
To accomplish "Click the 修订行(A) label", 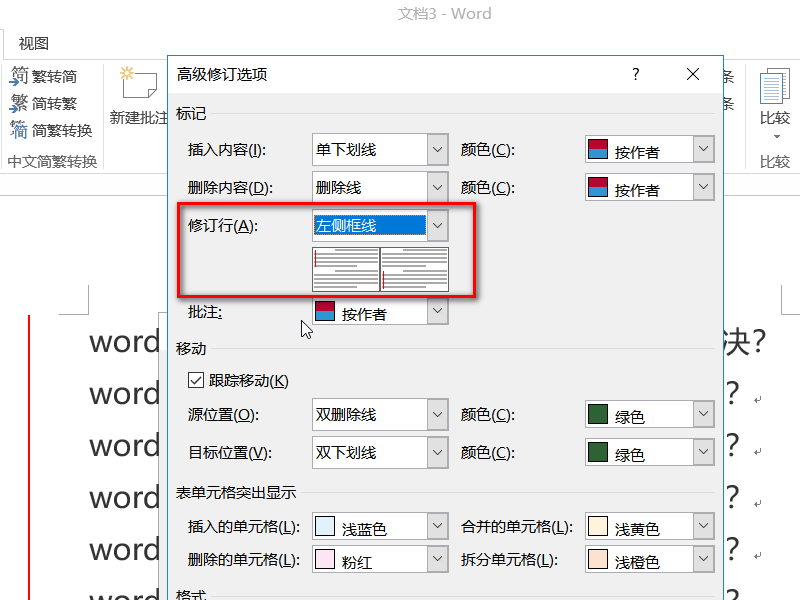I will coord(223,226).
